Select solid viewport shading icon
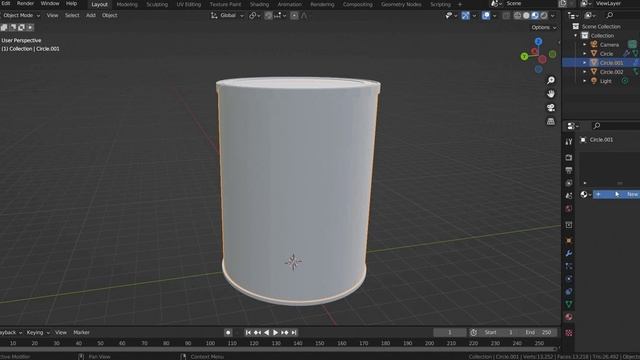The height and width of the screenshot is (360, 640). [x=526, y=16]
